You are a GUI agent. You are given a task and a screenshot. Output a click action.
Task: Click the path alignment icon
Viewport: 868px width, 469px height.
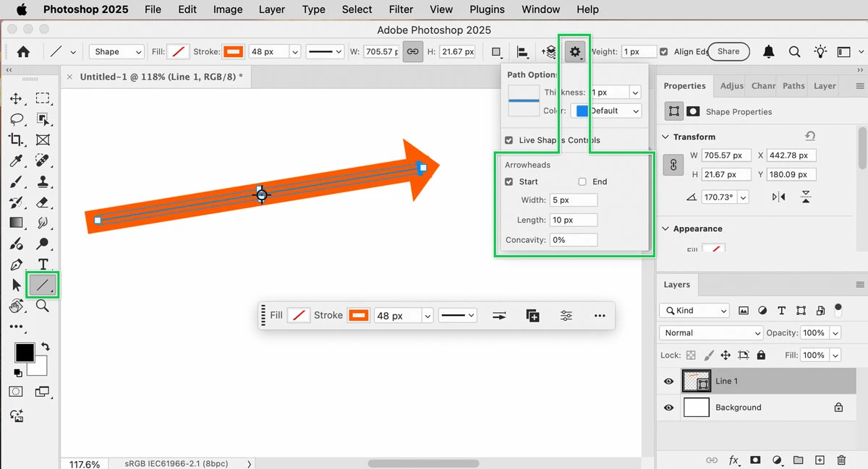click(x=522, y=51)
